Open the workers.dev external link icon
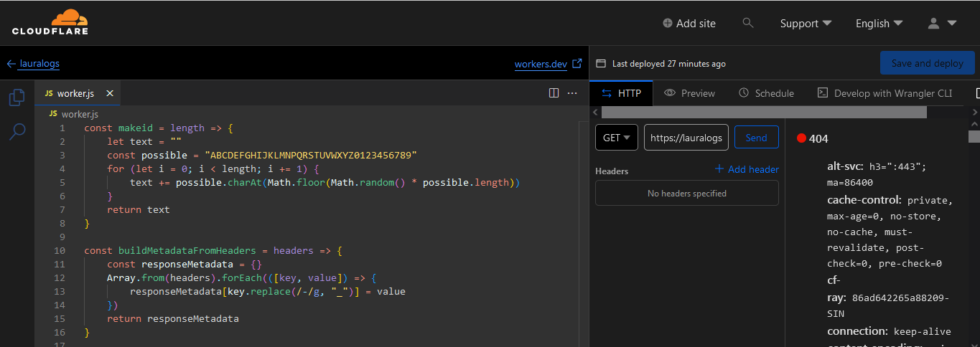 [577, 64]
